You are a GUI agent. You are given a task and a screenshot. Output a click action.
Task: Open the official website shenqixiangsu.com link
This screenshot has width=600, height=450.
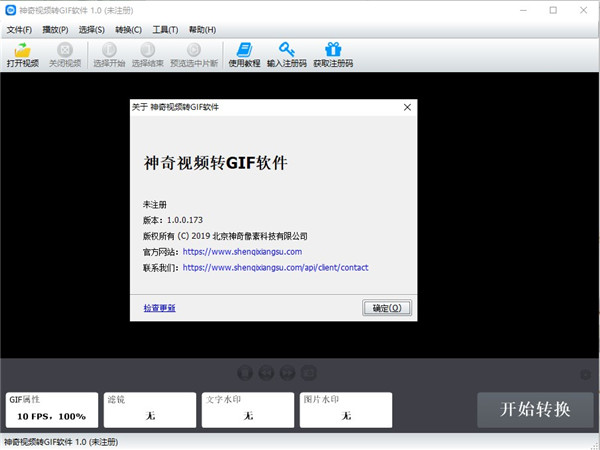(242, 252)
